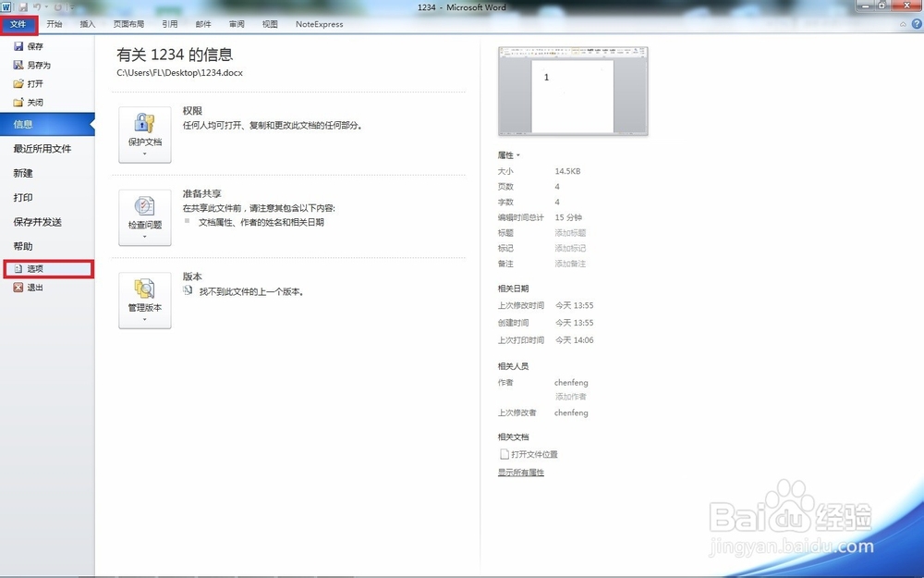Screen dimensions: 924x578
Task: Click the Save icon on the Quick Access Toolbar
Action: coord(23,7)
